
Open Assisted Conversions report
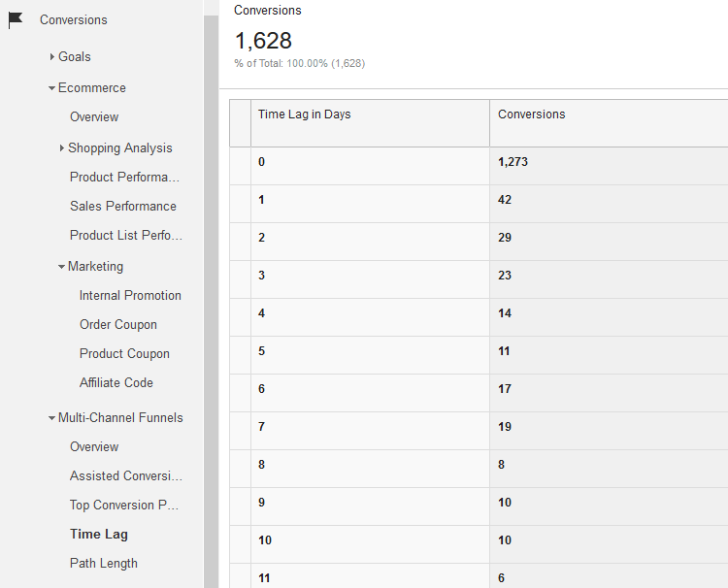pyautogui.click(x=125, y=476)
